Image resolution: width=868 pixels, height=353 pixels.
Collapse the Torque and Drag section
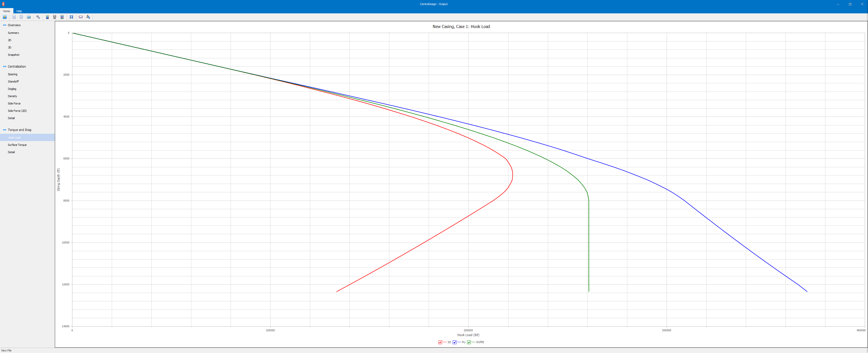coord(5,130)
